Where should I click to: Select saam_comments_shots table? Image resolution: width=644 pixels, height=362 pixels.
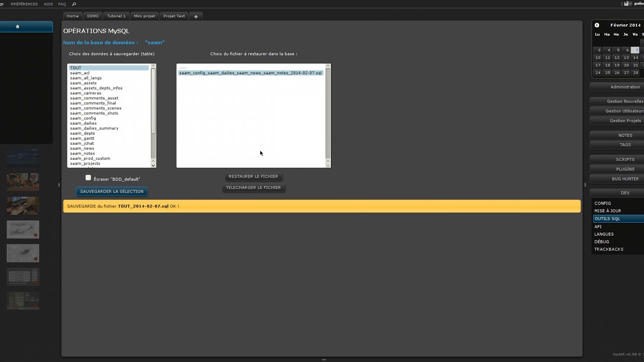click(109, 113)
